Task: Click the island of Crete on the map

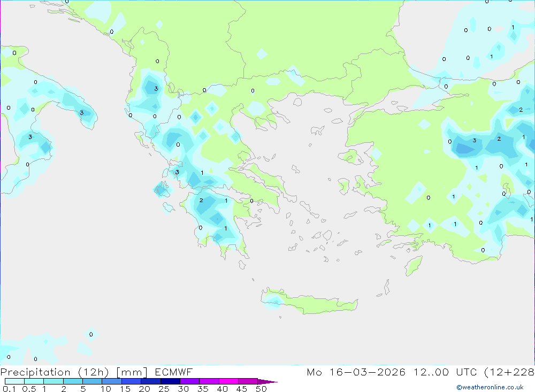Action: point(309,302)
